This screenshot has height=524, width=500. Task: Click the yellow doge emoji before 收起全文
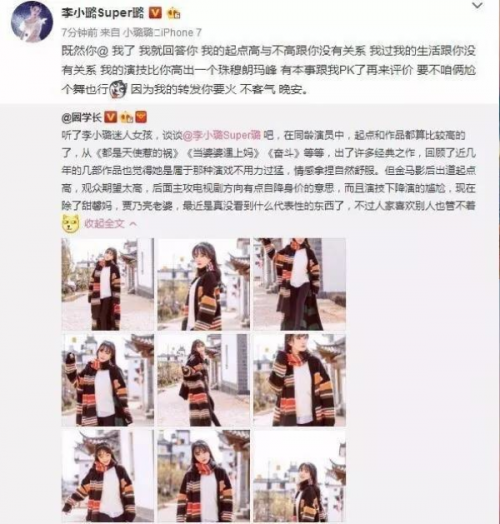71,223
